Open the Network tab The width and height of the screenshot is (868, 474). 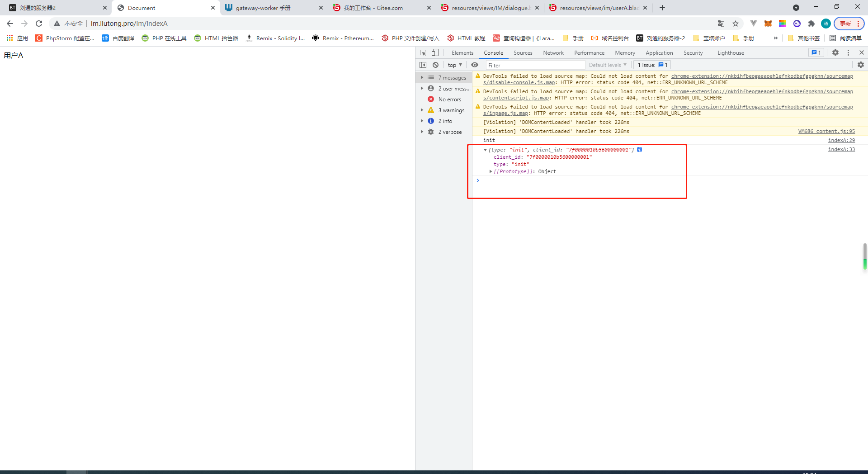click(553, 53)
